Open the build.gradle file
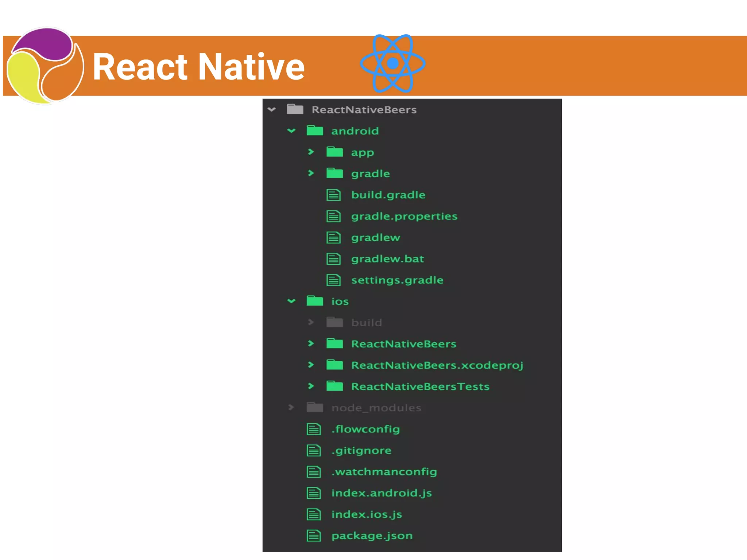747x560 pixels. pos(388,195)
